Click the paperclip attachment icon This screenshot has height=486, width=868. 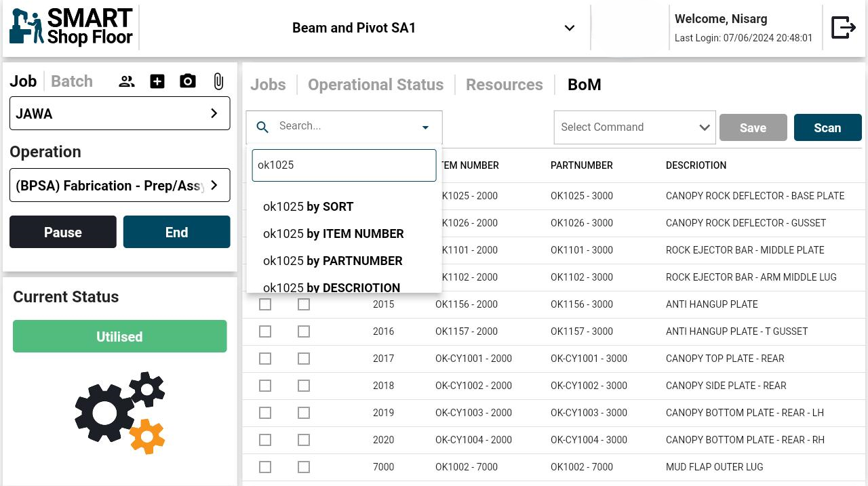click(x=218, y=82)
